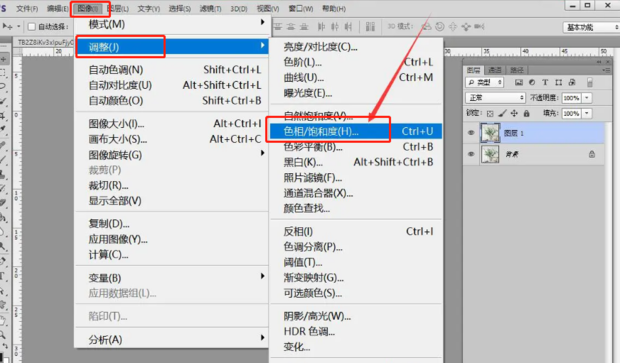Click the lock icon on 背景 layer
The image size is (620, 363).
click(x=592, y=154)
